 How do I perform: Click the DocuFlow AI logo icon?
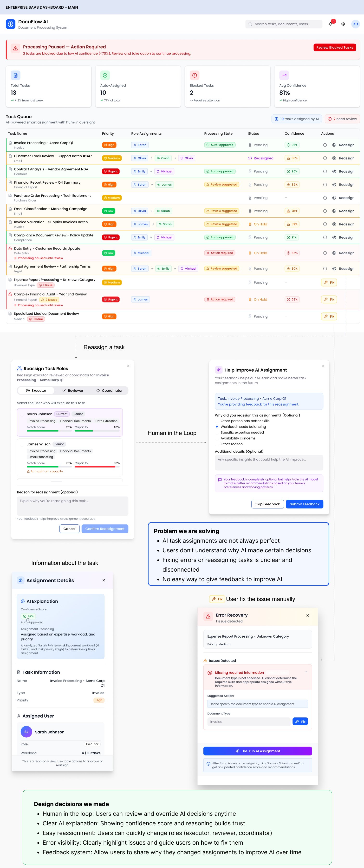point(10,24)
